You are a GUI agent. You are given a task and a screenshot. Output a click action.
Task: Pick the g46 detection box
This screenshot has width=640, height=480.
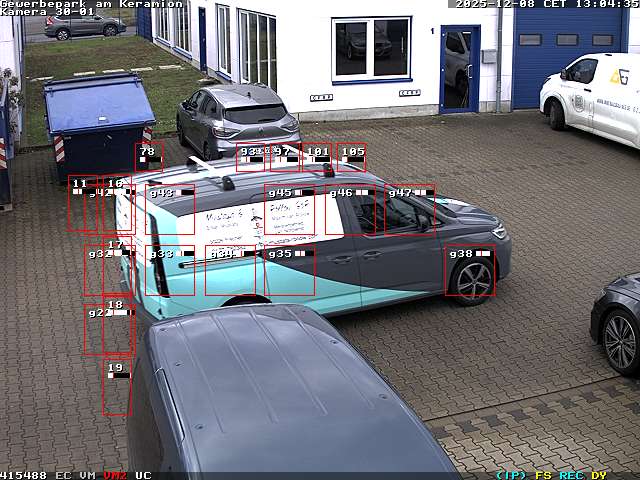point(350,210)
